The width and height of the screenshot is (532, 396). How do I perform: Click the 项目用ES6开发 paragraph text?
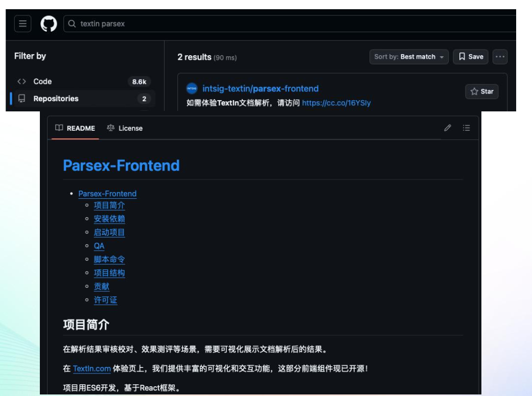point(122,388)
